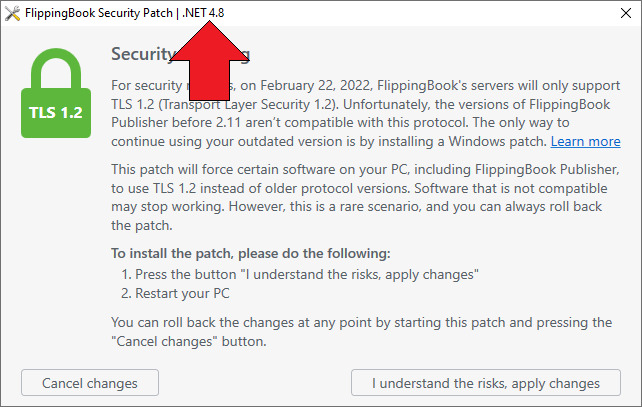The image size is (642, 407).
Task: Click blank space between the two bottom buttons
Action: (x=255, y=383)
